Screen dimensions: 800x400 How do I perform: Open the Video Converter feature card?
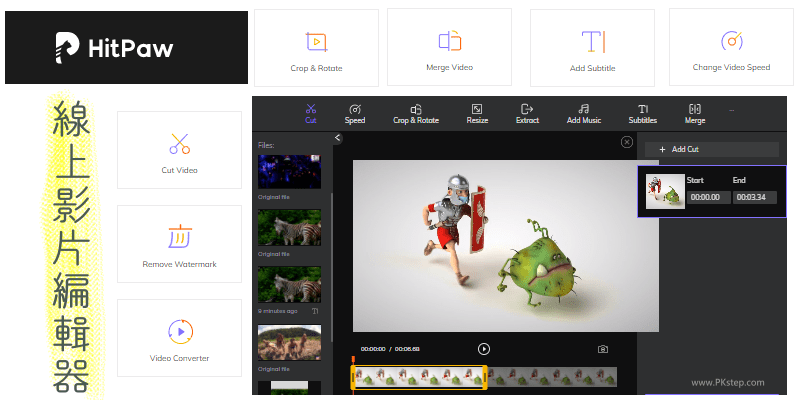[180, 338]
